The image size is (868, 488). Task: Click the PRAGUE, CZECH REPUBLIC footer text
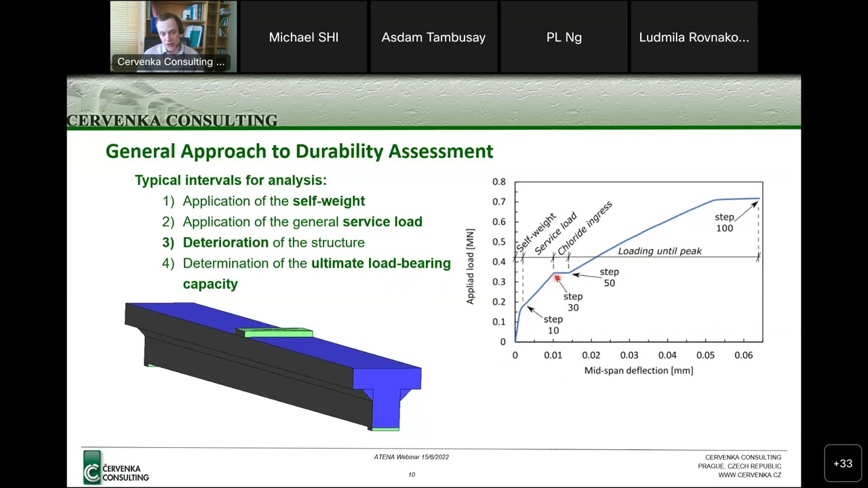[739, 466]
